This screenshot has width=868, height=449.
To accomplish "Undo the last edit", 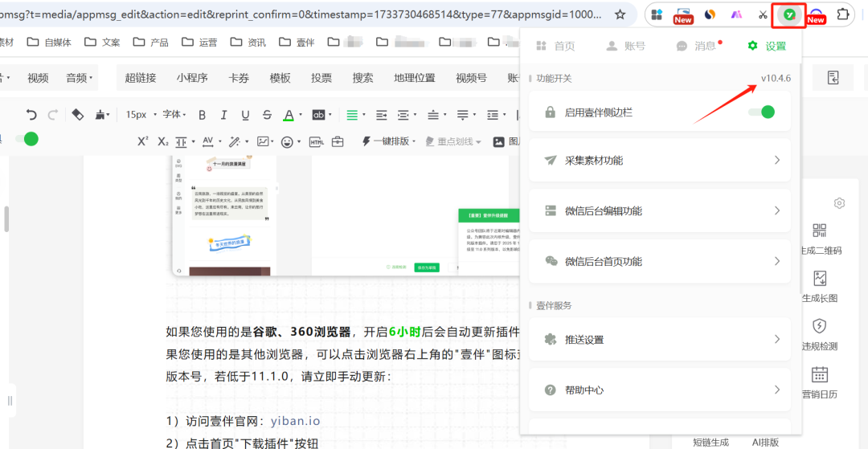I will click(32, 115).
